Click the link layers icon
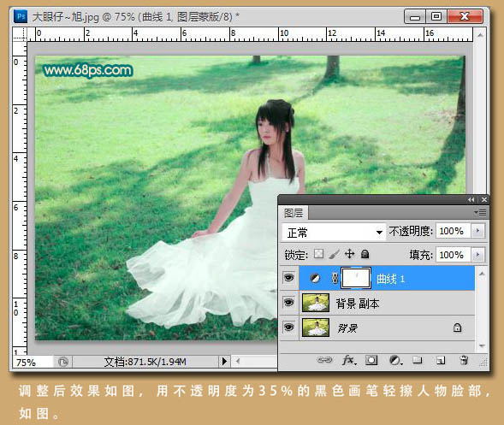 pos(324,360)
